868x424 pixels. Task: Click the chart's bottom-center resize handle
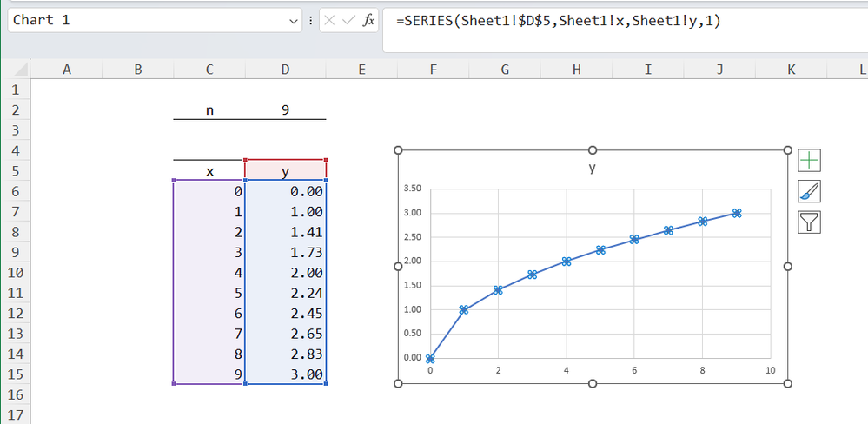[x=593, y=383]
